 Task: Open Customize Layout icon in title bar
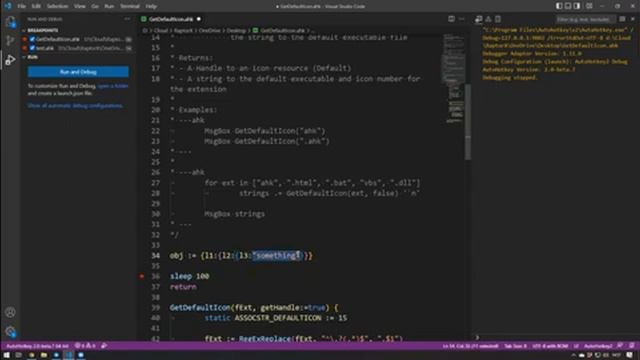point(589,6)
